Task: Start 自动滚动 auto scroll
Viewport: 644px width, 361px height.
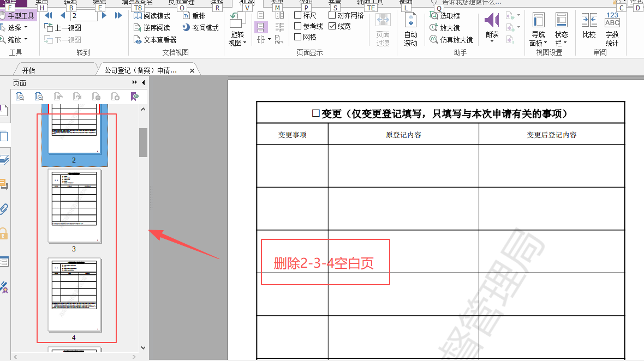Action: (x=411, y=29)
